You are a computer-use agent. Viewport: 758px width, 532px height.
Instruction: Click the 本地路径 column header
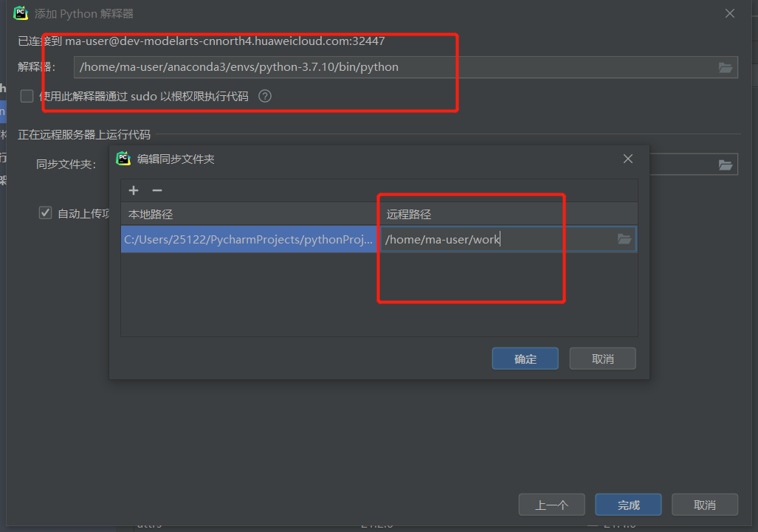tap(249, 214)
